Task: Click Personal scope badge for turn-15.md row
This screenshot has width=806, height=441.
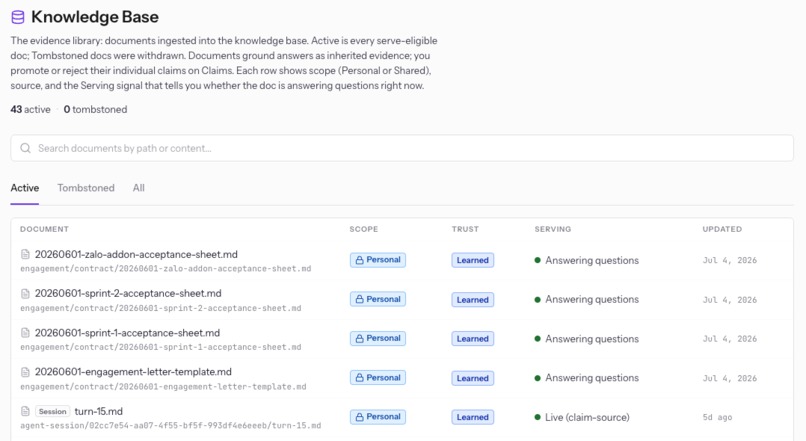Action: point(378,417)
